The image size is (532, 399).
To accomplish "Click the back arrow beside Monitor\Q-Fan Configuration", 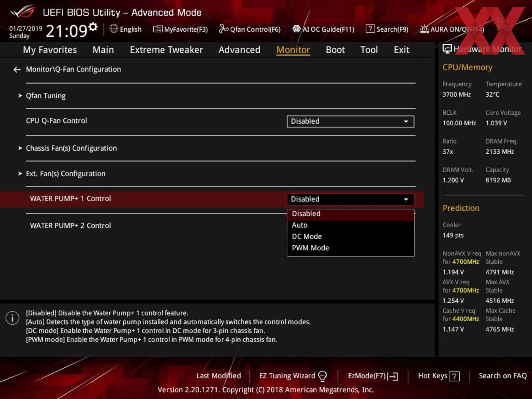I will [17, 70].
